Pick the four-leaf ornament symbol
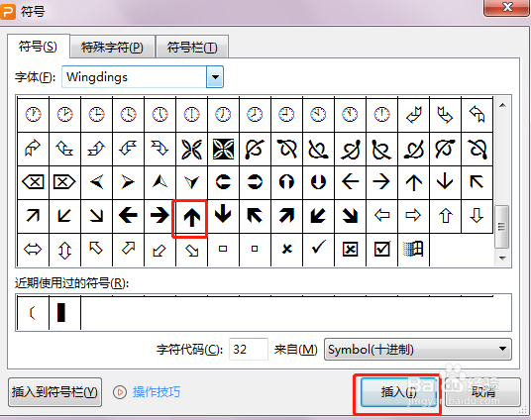 pos(191,149)
